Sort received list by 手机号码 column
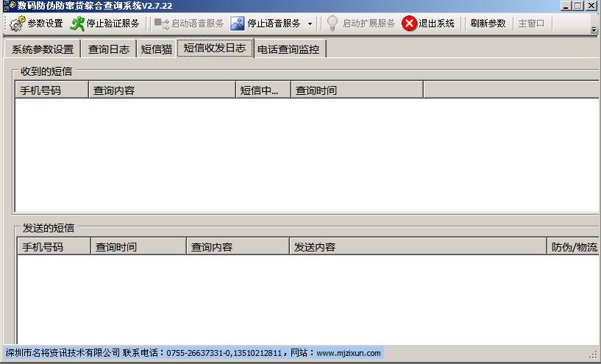Screen dimensions: 601x364 [x=51, y=90]
